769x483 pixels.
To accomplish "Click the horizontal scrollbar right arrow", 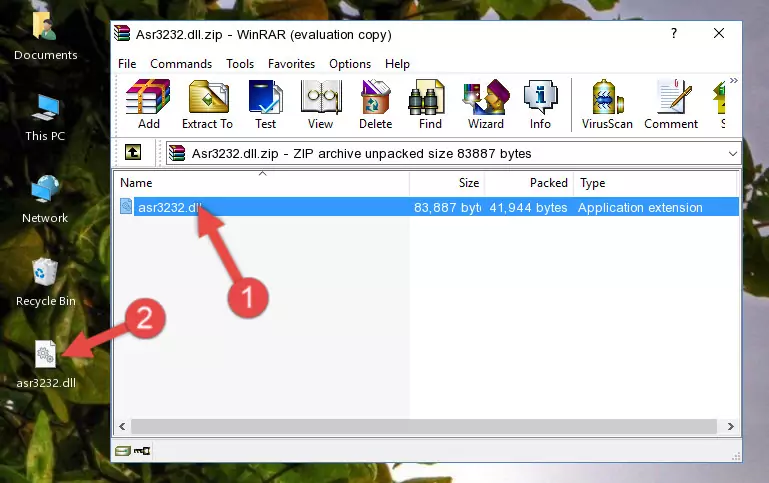I will point(730,426).
